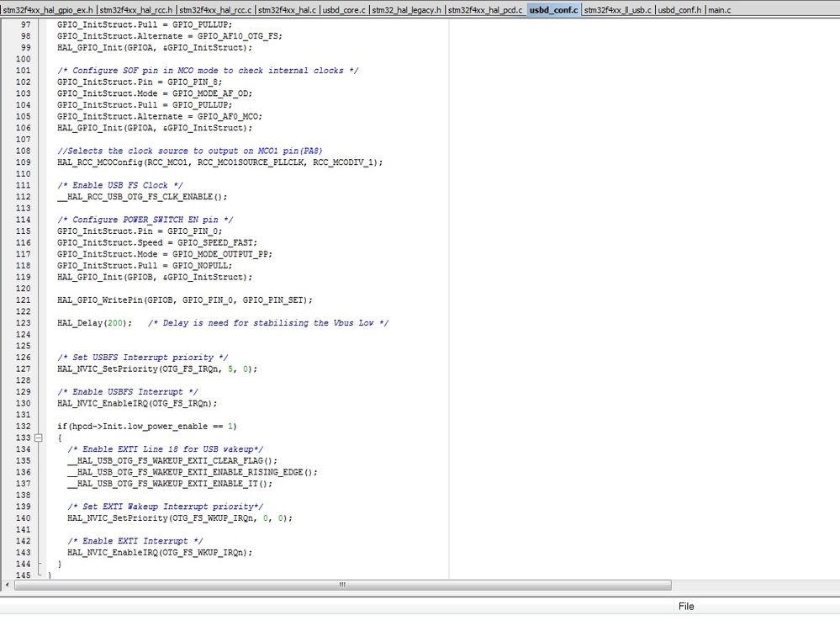Viewport: 840px width, 642px height.
Task: Click GPIO_InitStruct.Pin = GPIO_PIN_0 line
Action: tap(140, 231)
